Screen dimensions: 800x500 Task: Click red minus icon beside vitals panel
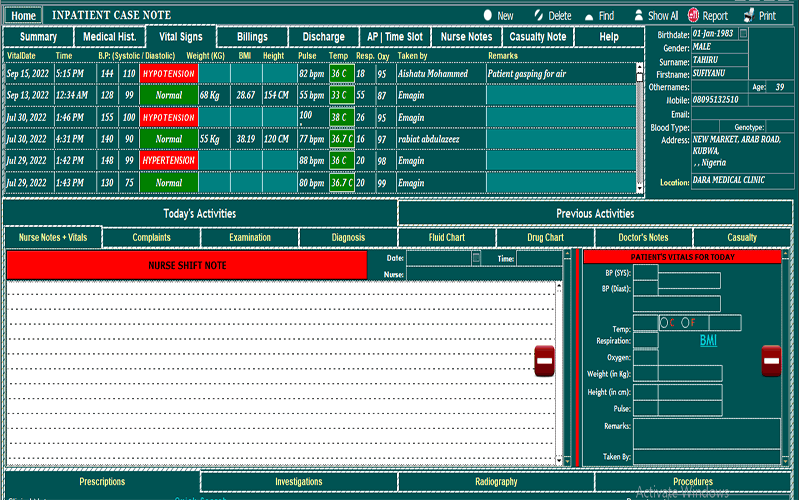pyautogui.click(x=771, y=361)
